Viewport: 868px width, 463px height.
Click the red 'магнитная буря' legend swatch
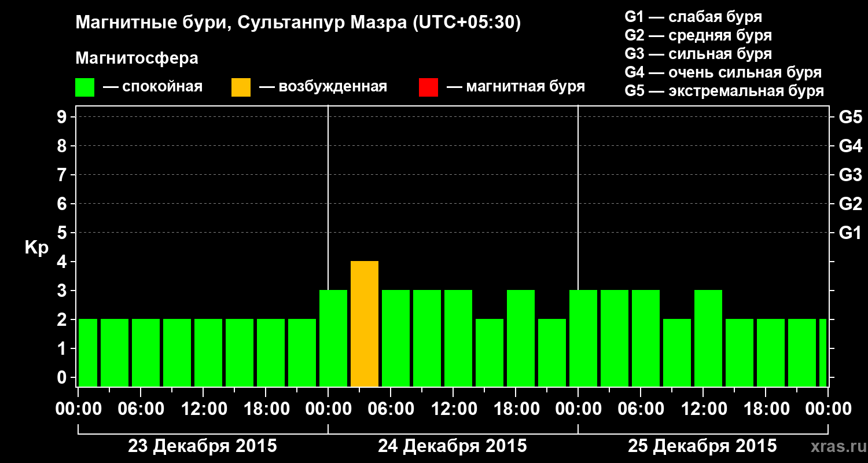click(428, 87)
